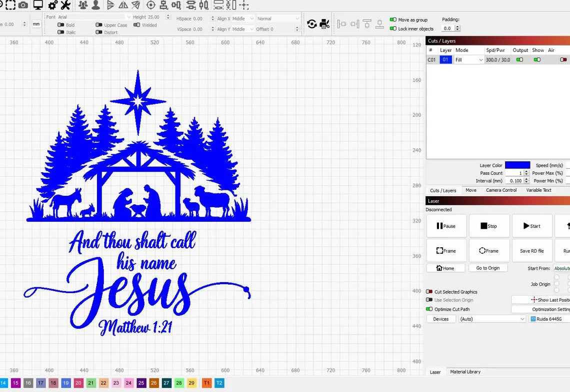
Task: Click the Pass Count input field
Action: pos(513,173)
